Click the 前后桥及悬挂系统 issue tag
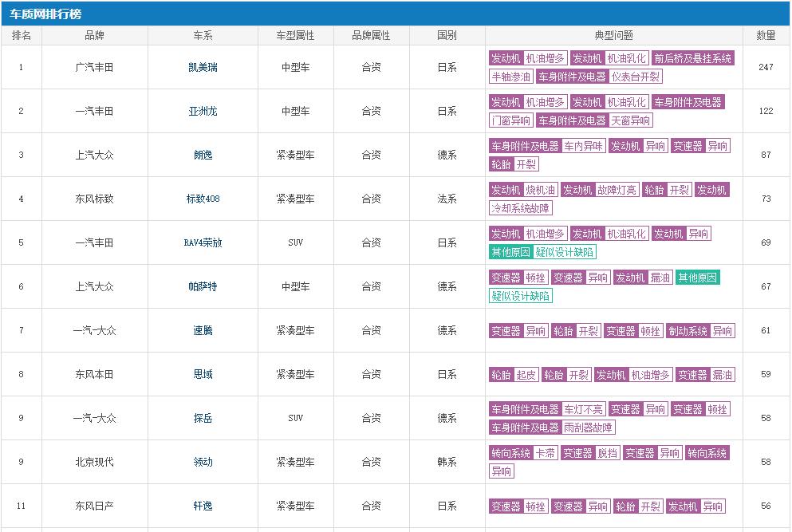 click(692, 58)
